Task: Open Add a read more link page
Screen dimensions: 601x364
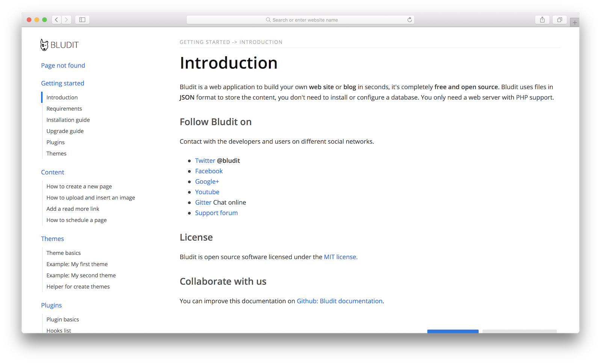Action: (x=73, y=209)
